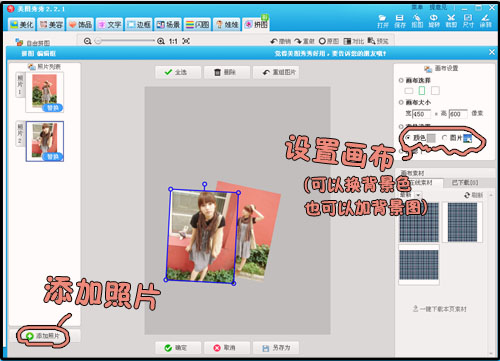Click 一键下载本页素材 download link
Viewport: 500px width, 361px height.
(439, 309)
